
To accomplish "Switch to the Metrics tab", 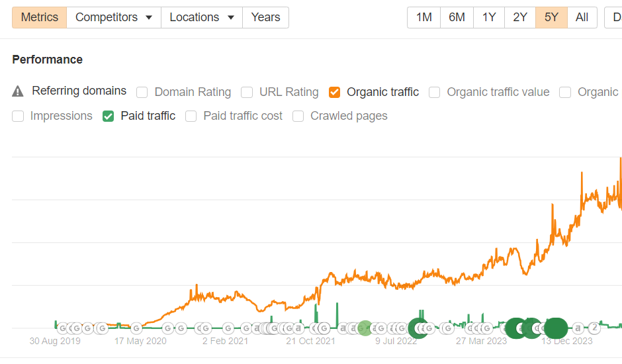I will 40,17.
